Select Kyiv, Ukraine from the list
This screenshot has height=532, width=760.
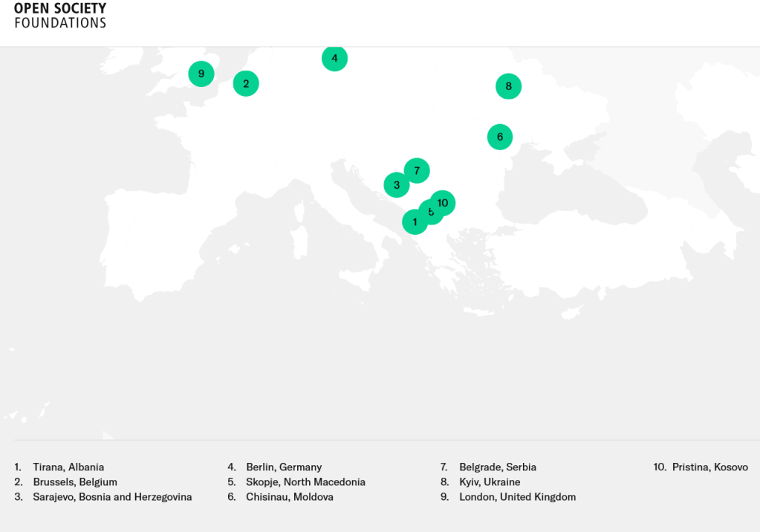[x=490, y=482]
